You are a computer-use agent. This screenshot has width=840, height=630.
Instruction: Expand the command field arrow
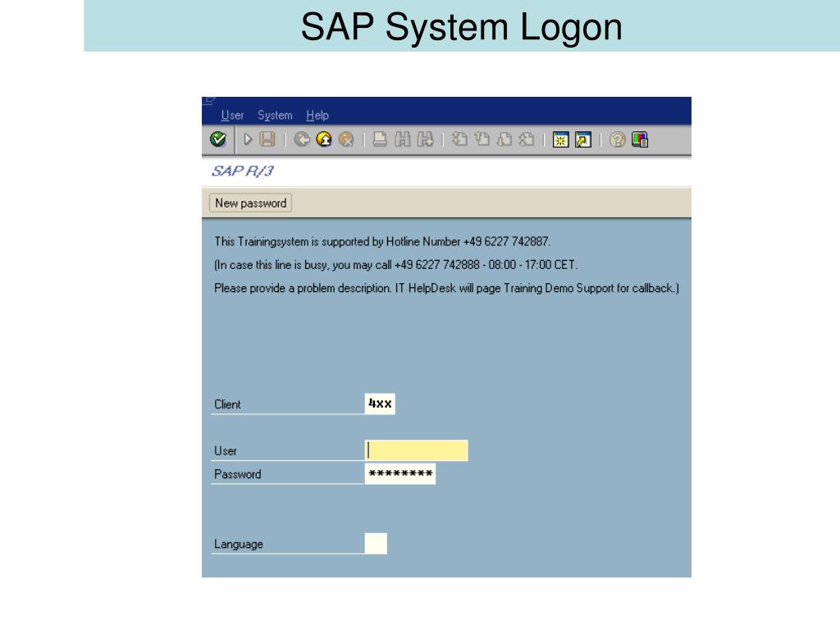pyautogui.click(x=248, y=139)
